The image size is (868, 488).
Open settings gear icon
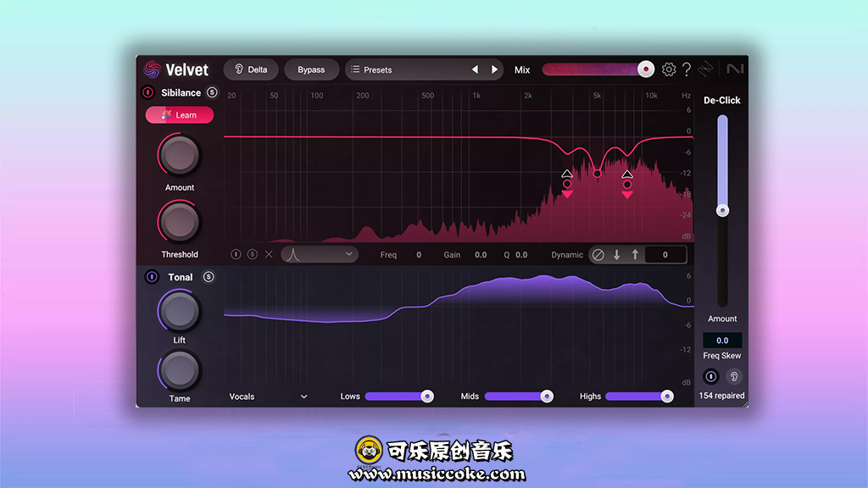pos(669,69)
